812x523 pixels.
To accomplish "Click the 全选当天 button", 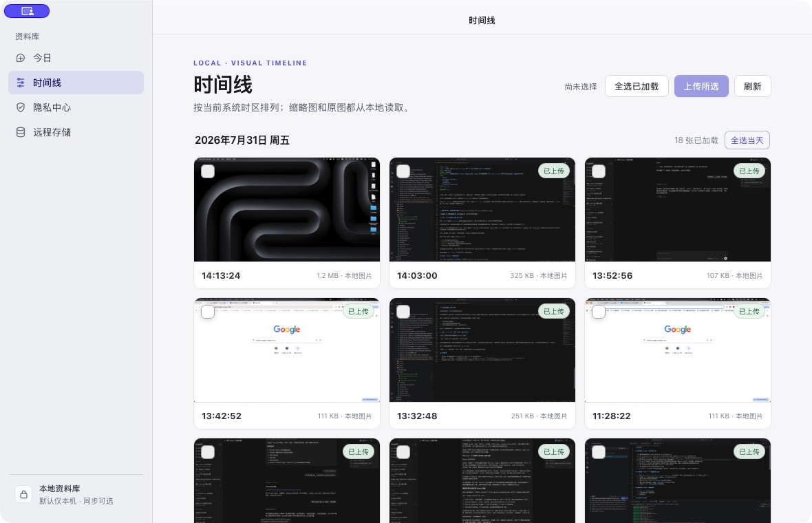I will point(747,140).
